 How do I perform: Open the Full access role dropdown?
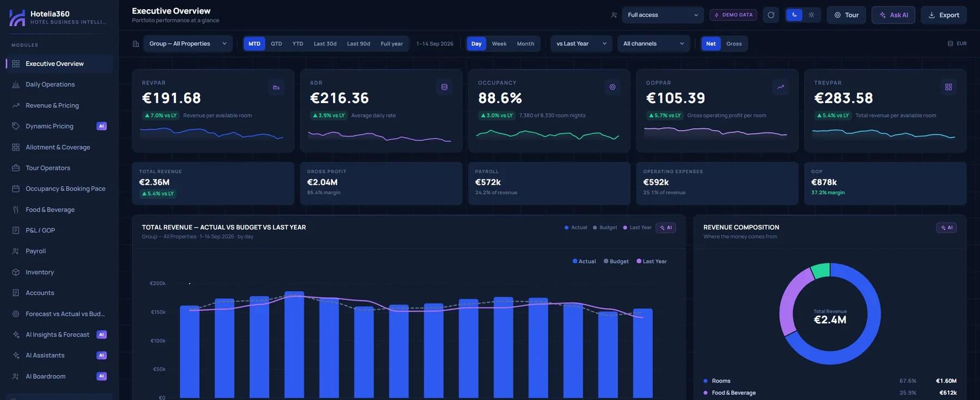tap(663, 15)
